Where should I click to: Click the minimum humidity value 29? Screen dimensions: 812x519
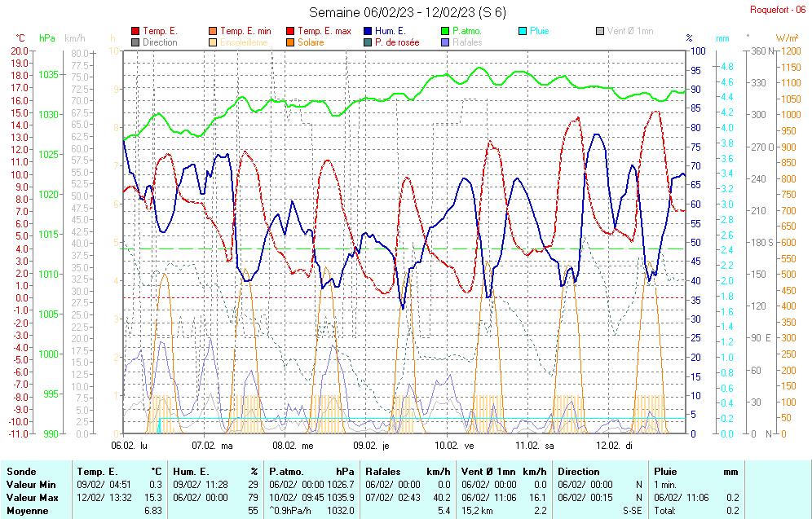pyautogui.click(x=253, y=484)
